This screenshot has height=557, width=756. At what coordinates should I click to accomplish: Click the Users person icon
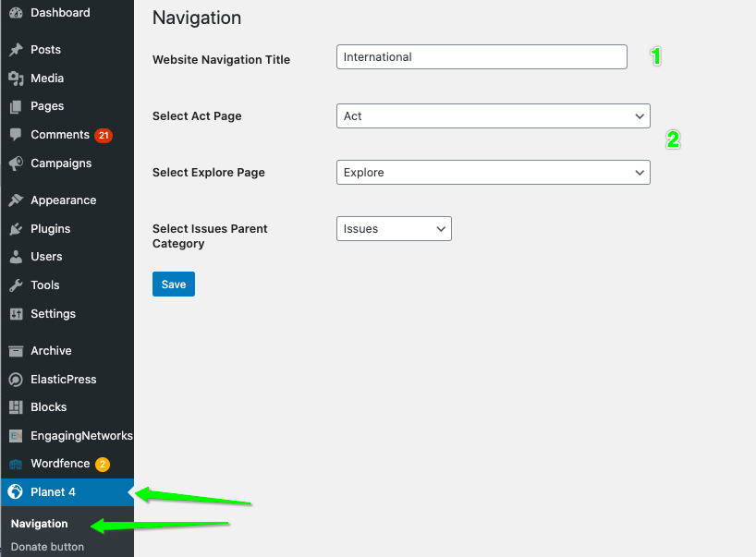16,257
